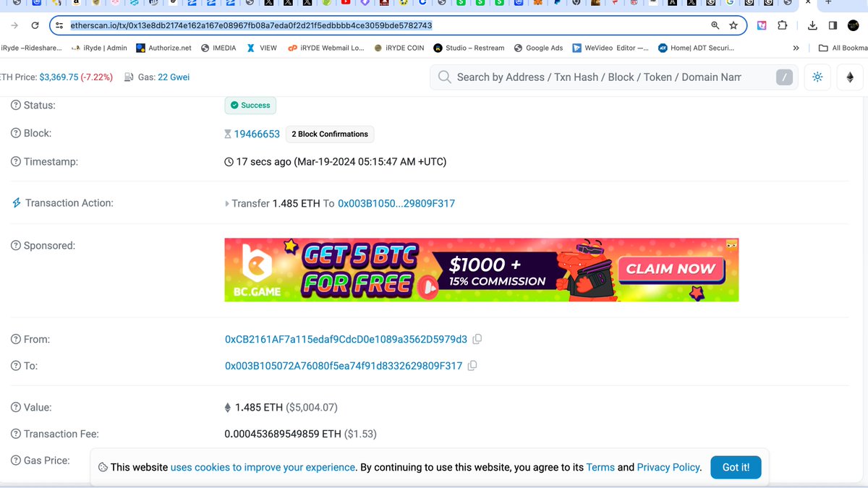Viewport: 868px width, 488px height.
Task: Click help icon next to Transaction Fee
Action: point(16,435)
